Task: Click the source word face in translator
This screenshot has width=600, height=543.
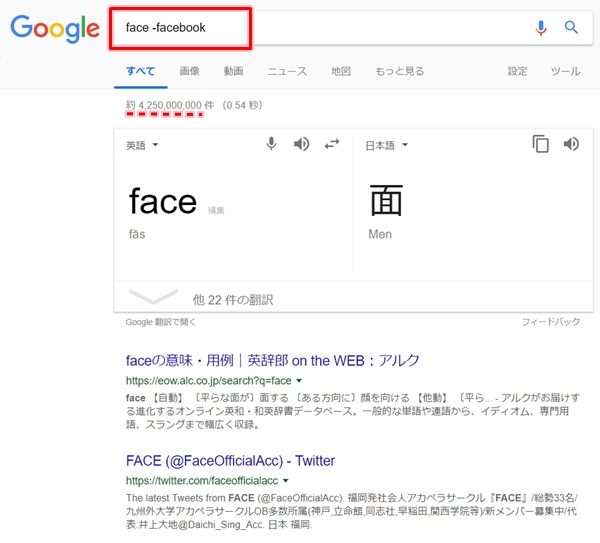Action: [x=163, y=202]
